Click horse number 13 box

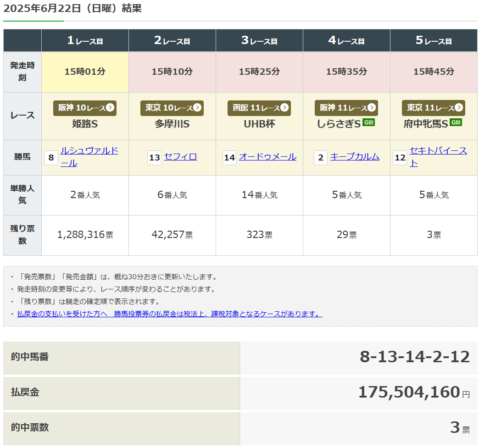pyautogui.click(x=154, y=158)
